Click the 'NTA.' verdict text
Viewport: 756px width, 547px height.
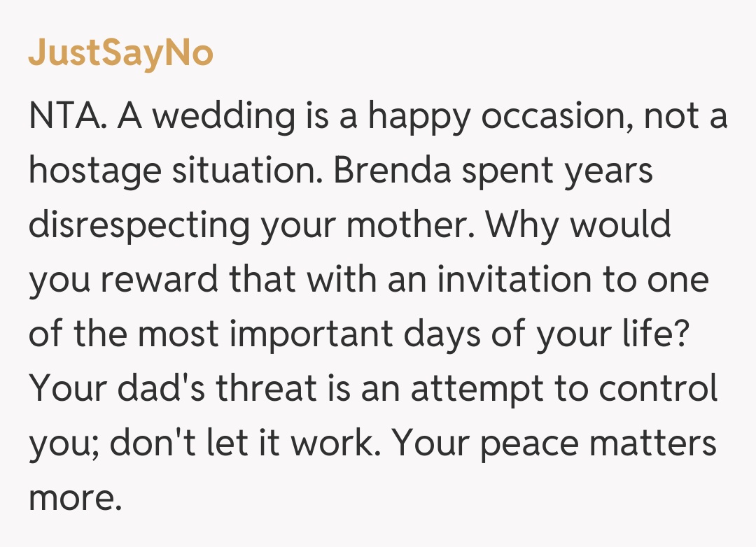click(x=67, y=116)
